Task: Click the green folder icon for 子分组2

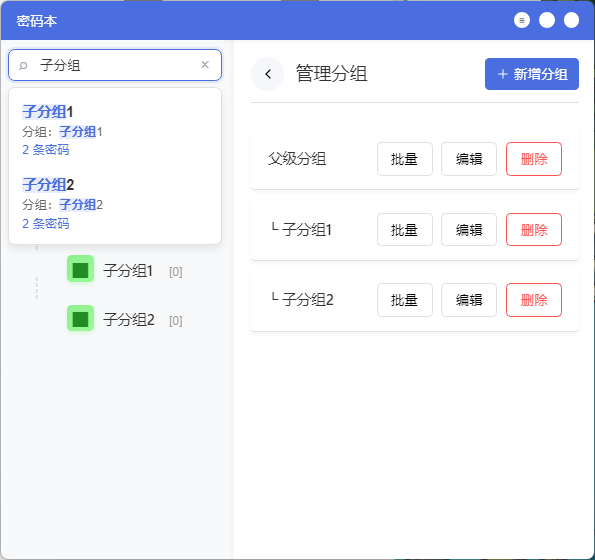Action: tap(80, 318)
